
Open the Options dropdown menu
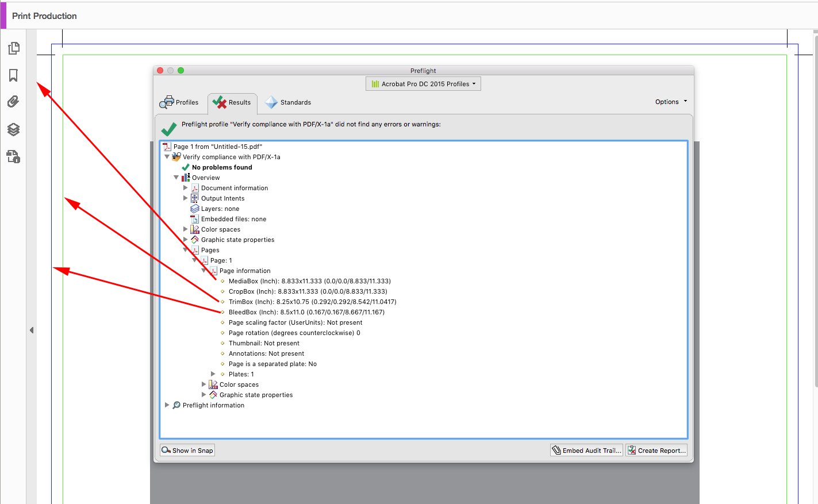(x=670, y=102)
